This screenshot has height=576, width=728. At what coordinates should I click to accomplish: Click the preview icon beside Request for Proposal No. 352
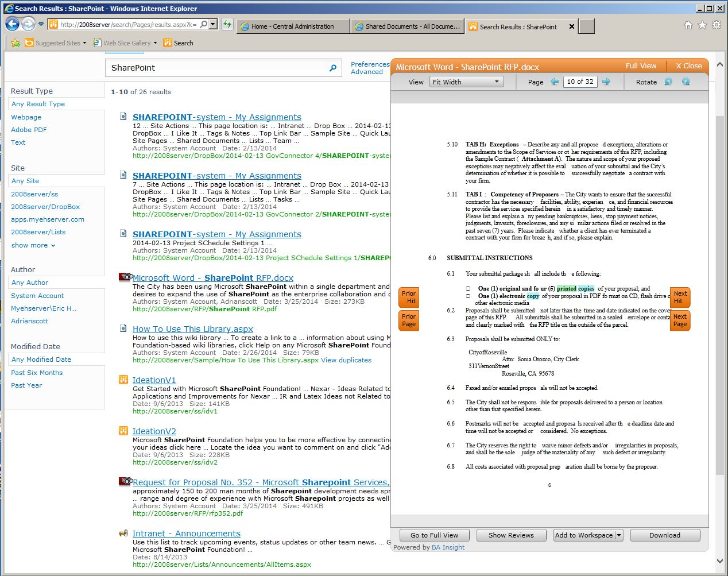pos(125,481)
